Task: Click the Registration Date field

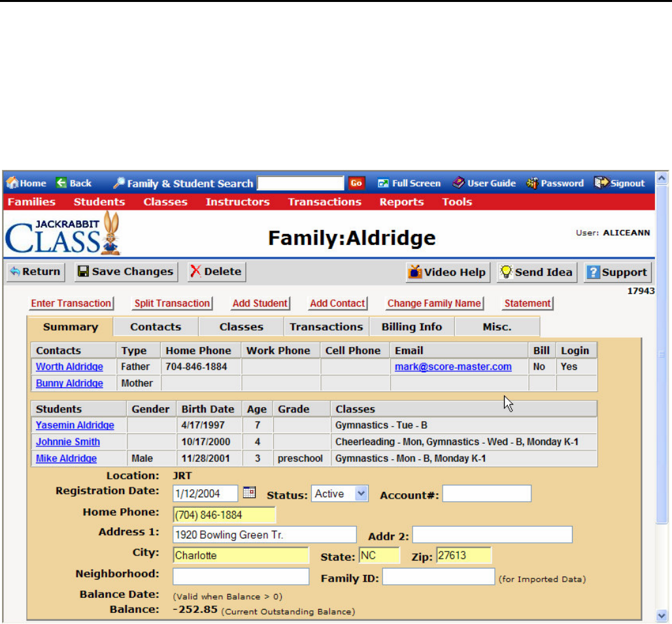Action: coord(205,493)
